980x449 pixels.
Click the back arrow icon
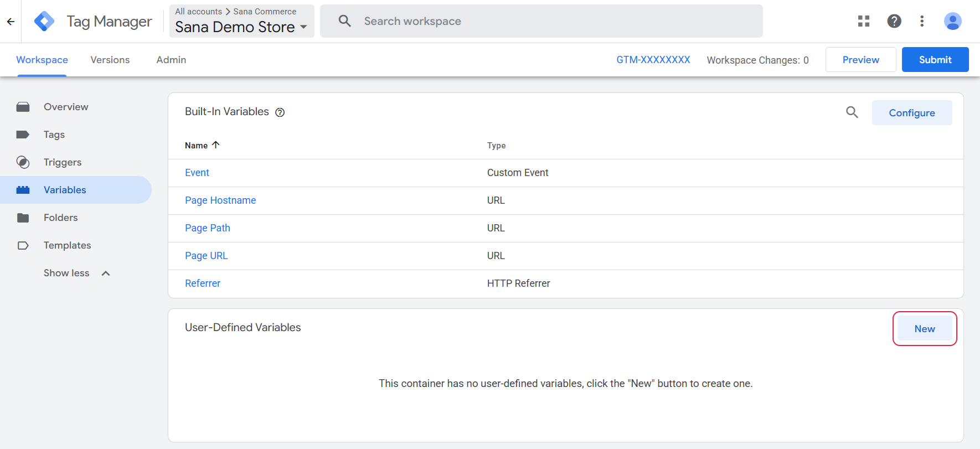point(11,22)
